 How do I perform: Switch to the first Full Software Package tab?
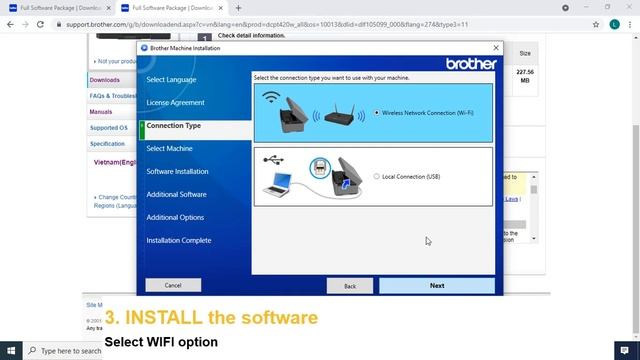click(60, 8)
